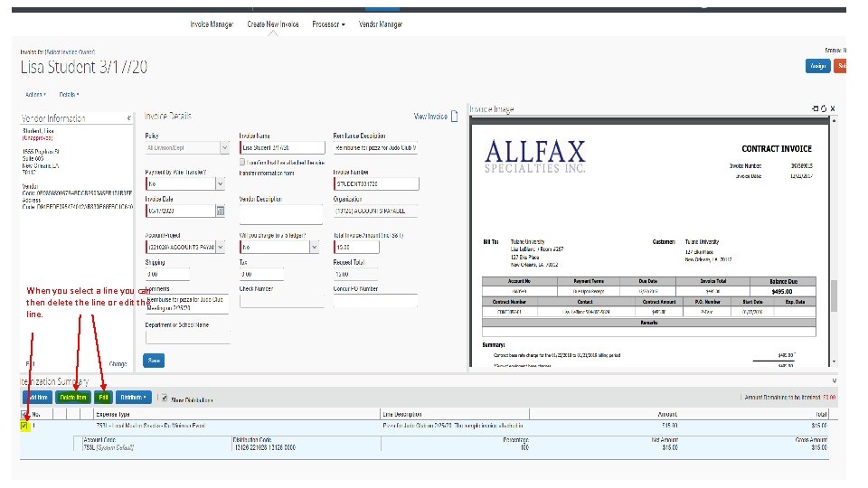Toggle the select-all checkbox in the itemization header
Image resolution: width=868 pixels, height=488 pixels.
pyautogui.click(x=24, y=414)
